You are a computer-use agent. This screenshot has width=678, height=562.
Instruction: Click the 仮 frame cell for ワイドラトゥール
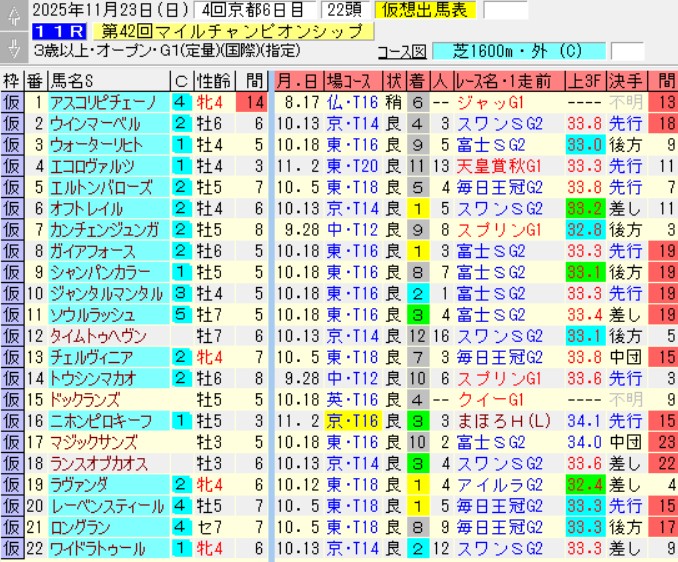click(11, 549)
